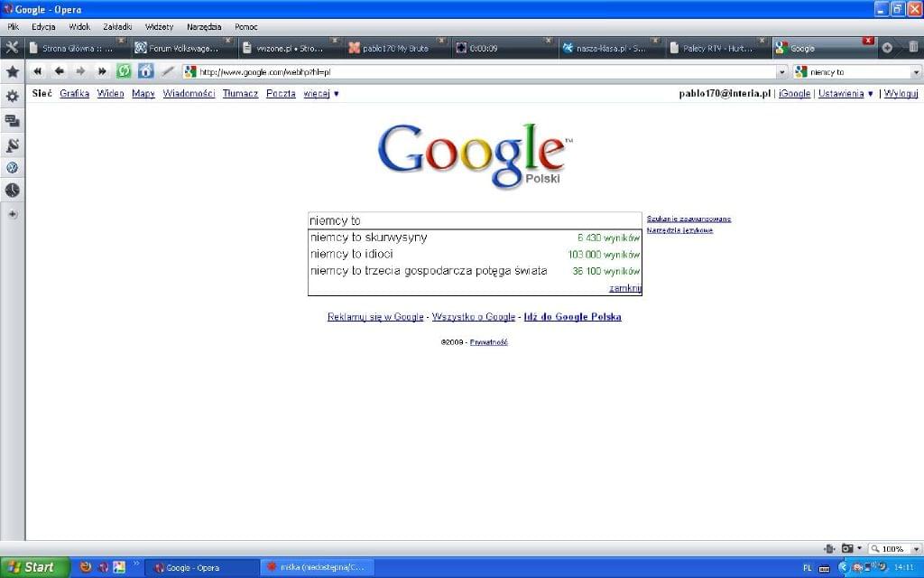Switch to vwzone.pl tab
924x578 pixels.
pyautogui.click(x=290, y=49)
